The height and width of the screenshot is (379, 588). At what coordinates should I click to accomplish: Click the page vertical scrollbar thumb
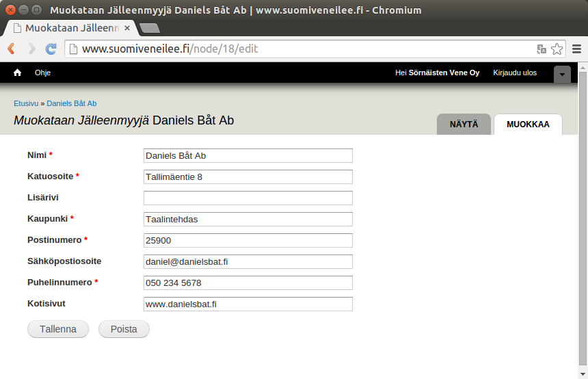(583, 218)
